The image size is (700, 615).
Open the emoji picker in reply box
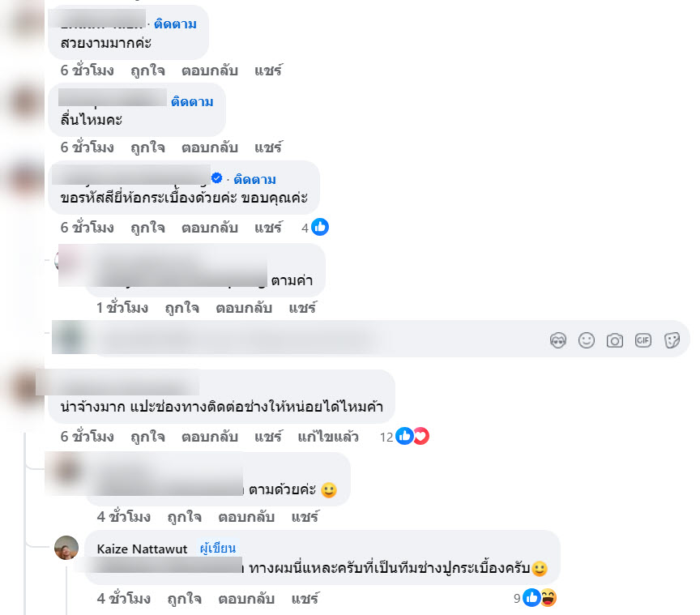click(586, 340)
